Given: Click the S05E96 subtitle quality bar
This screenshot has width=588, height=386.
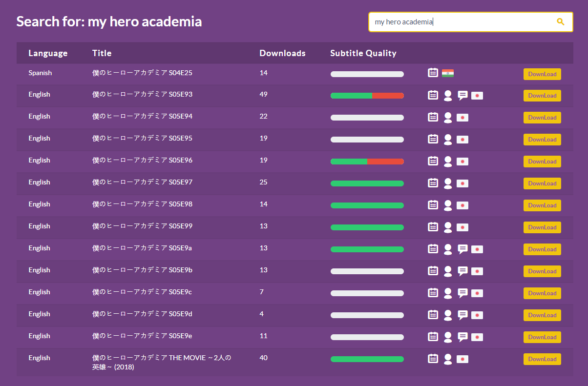Looking at the screenshot, I should [x=367, y=162].
